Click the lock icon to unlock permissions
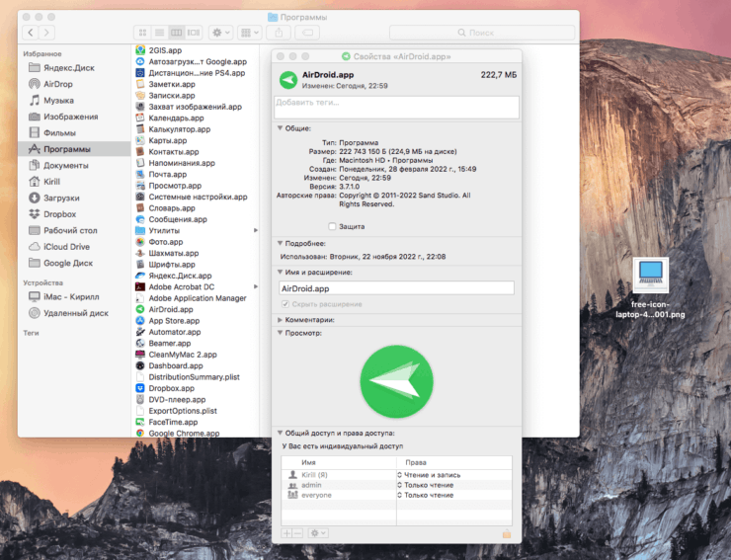 [507, 534]
